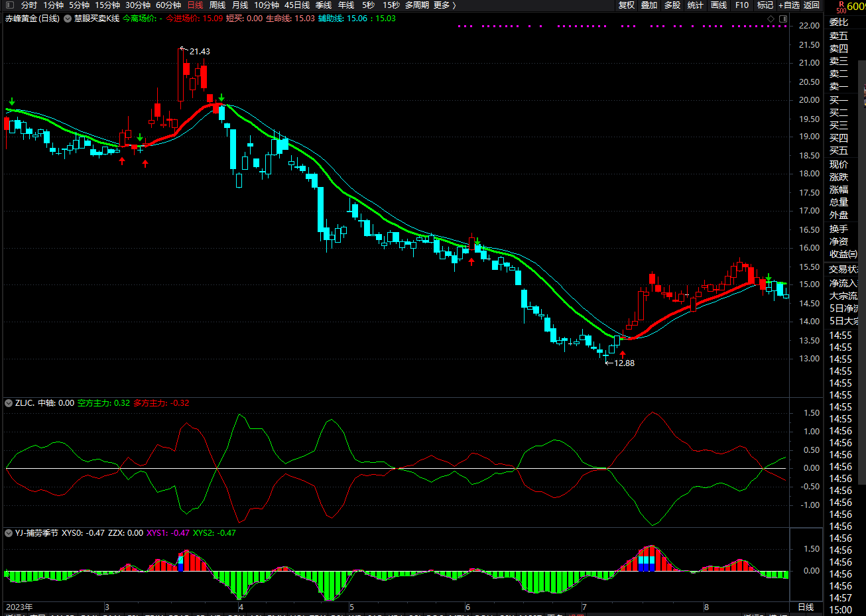Expand the YJ-捕劳季节 indicator dropdown
Image resolution: width=866 pixels, height=616 pixels.
[9, 532]
